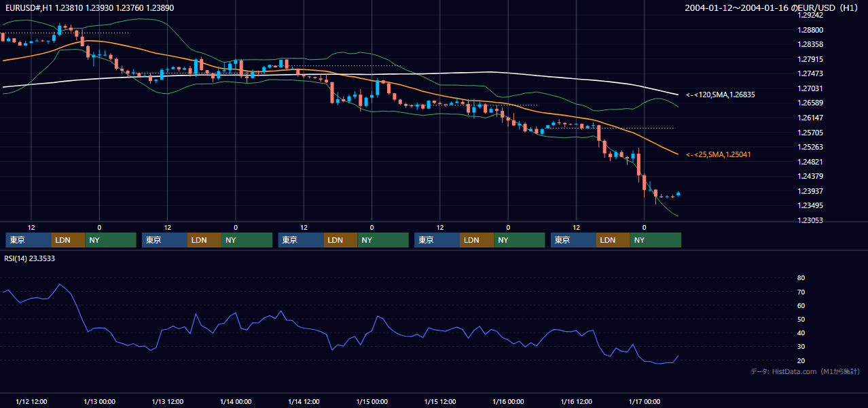
Task: Click time axis label 1/15 12:00
Action: tap(440, 402)
